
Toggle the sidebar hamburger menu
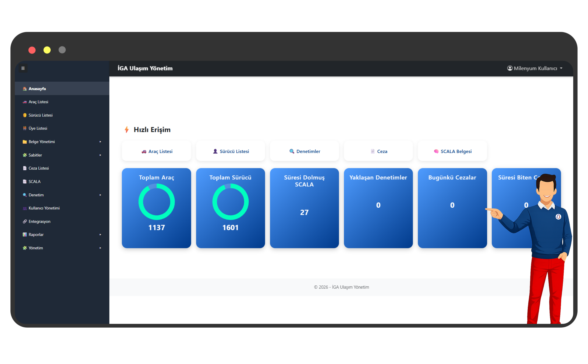point(23,68)
